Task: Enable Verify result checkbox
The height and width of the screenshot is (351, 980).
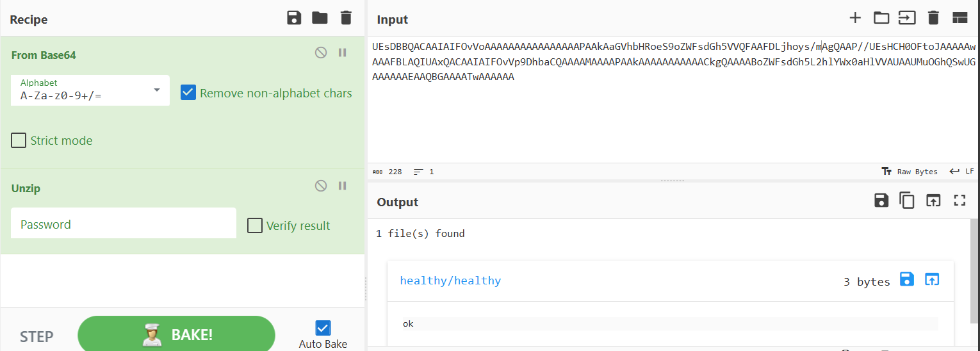Action: (255, 225)
